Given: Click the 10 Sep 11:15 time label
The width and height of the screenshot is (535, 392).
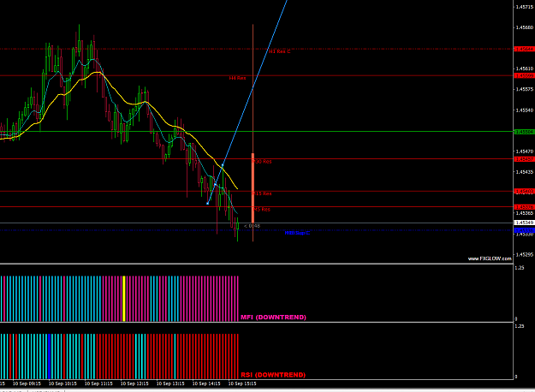Looking at the screenshot, I should [98, 383].
